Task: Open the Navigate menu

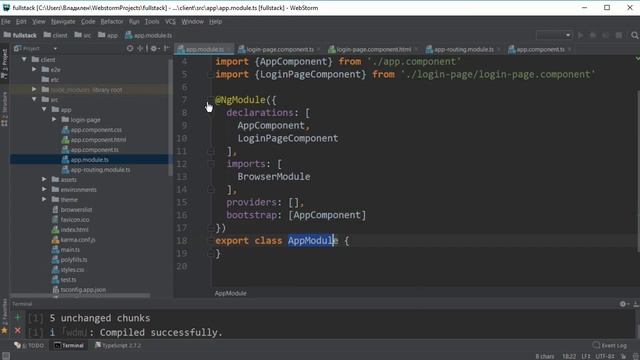Action: pyautogui.click(x=63, y=22)
